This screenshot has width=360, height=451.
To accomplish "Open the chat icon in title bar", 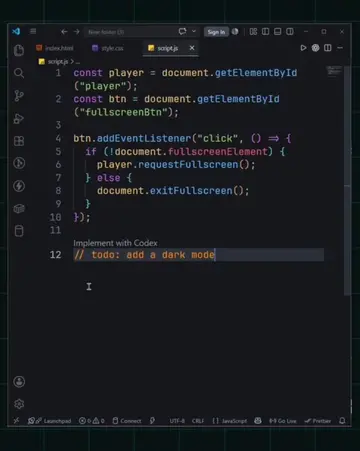I will pos(182,32).
